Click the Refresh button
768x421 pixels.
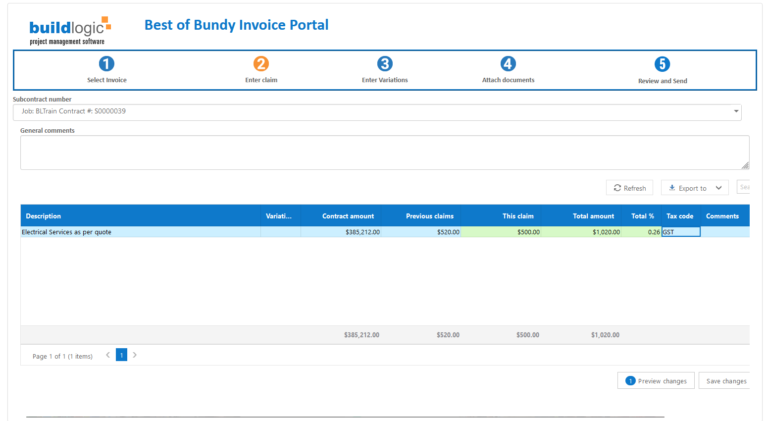[629, 188]
